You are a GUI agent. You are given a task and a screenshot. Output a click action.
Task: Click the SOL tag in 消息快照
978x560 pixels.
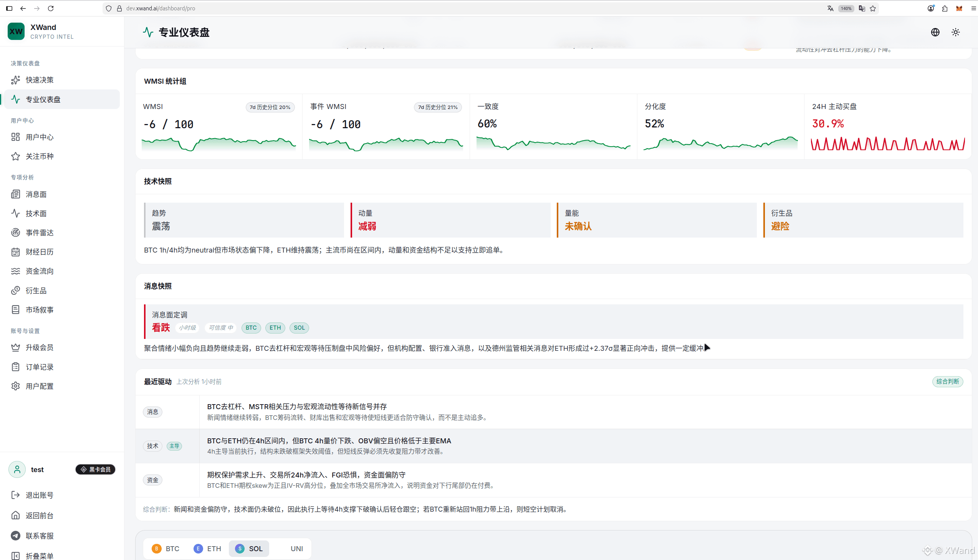(x=300, y=328)
